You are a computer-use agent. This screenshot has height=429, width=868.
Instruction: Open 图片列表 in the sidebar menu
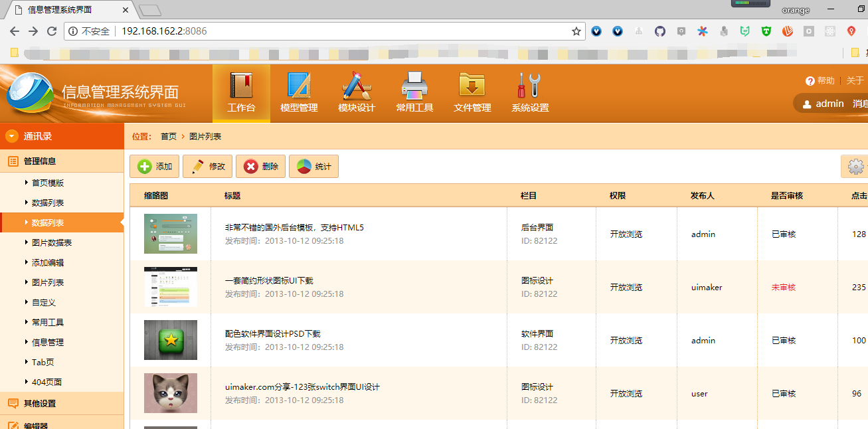48,282
